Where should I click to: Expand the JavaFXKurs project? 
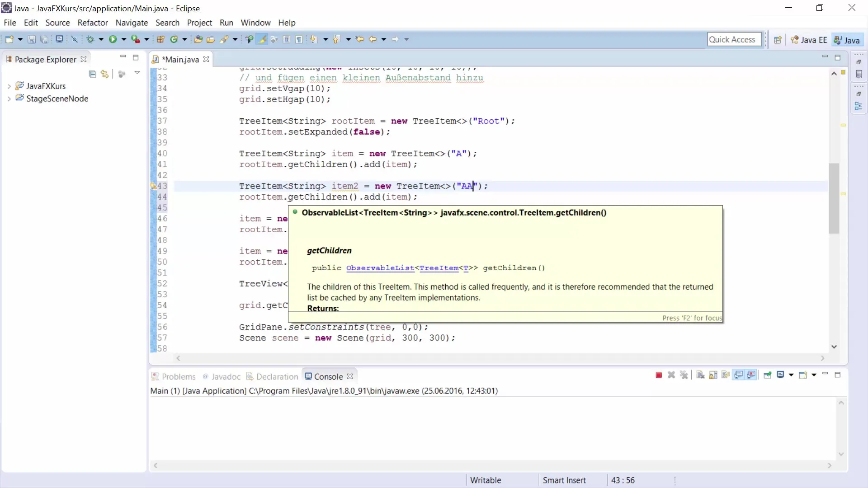point(9,86)
